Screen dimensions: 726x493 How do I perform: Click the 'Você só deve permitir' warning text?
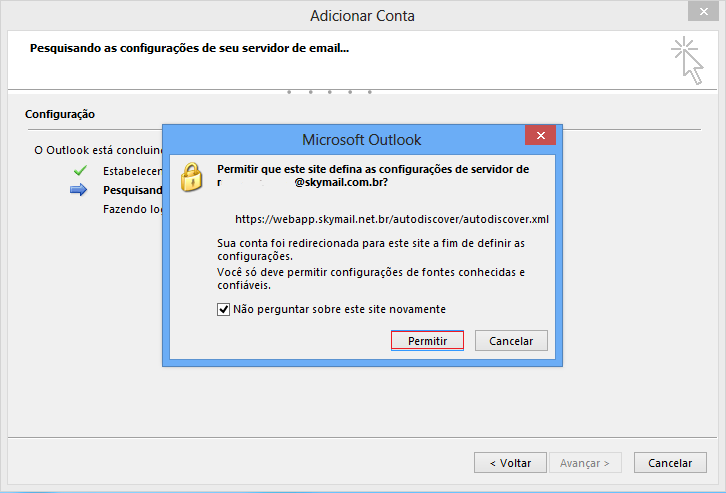click(x=371, y=279)
